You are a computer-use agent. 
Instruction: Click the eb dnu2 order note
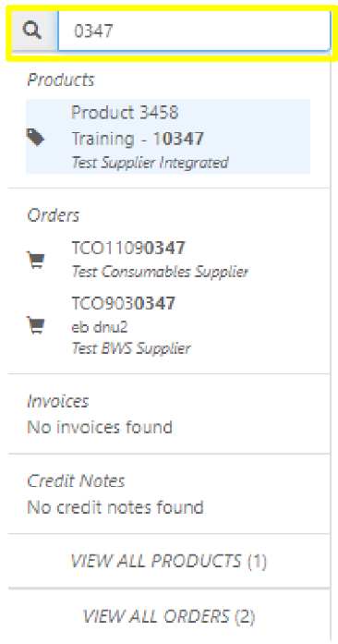tap(100, 327)
